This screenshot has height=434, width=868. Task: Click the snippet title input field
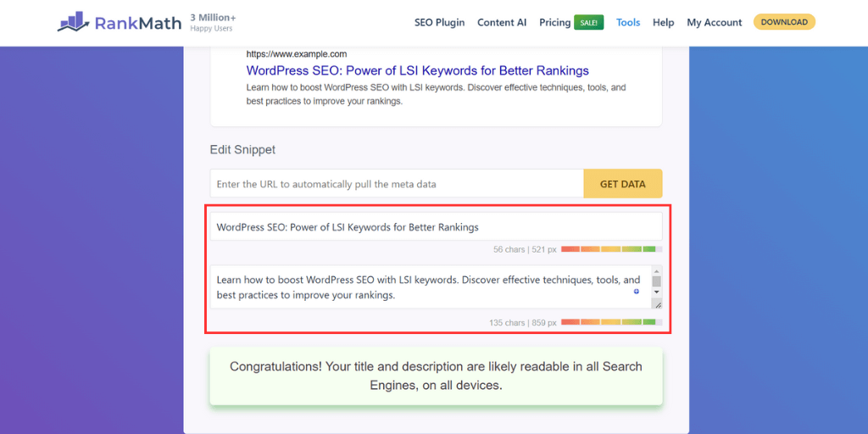(437, 226)
